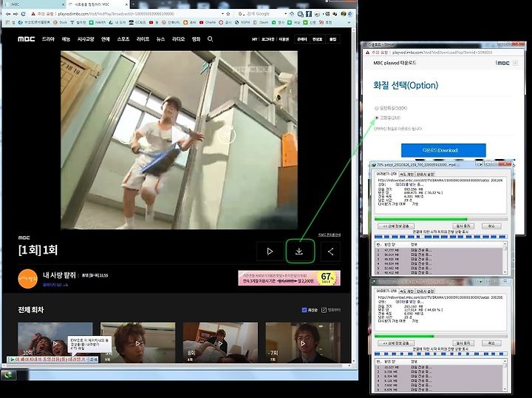Click the homepage GO link under program title
The width and height of the screenshot is (532, 398).
pyautogui.click(x=55, y=285)
